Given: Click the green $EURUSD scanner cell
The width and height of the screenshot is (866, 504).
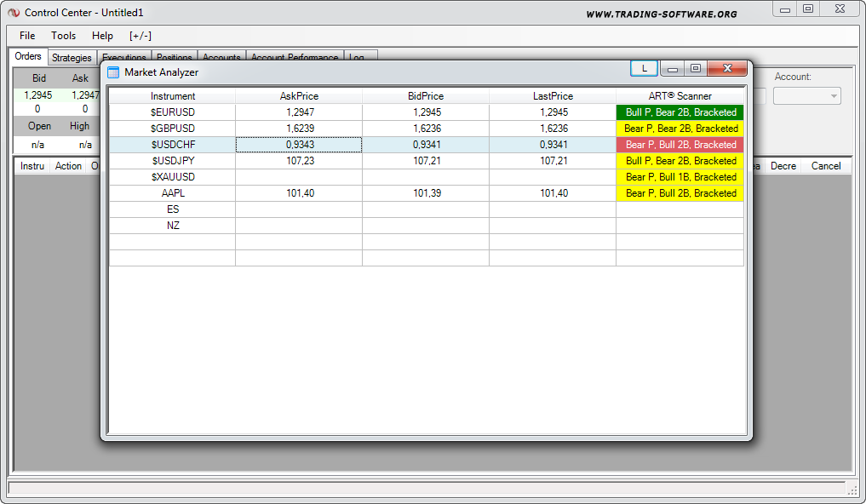Looking at the screenshot, I should pos(680,112).
